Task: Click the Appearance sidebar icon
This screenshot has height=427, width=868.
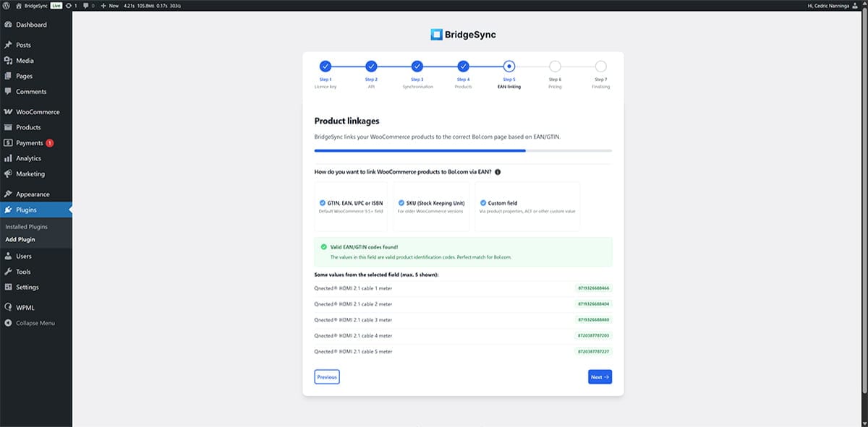Action: coord(9,194)
